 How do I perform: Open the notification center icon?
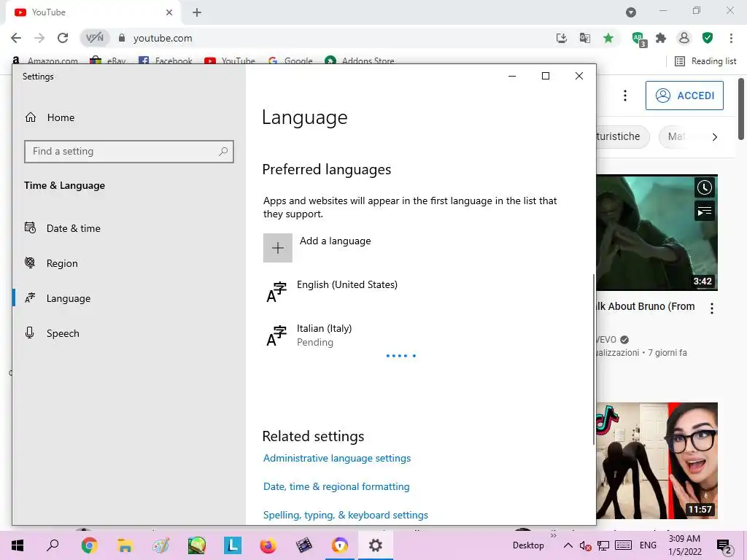[724, 546]
